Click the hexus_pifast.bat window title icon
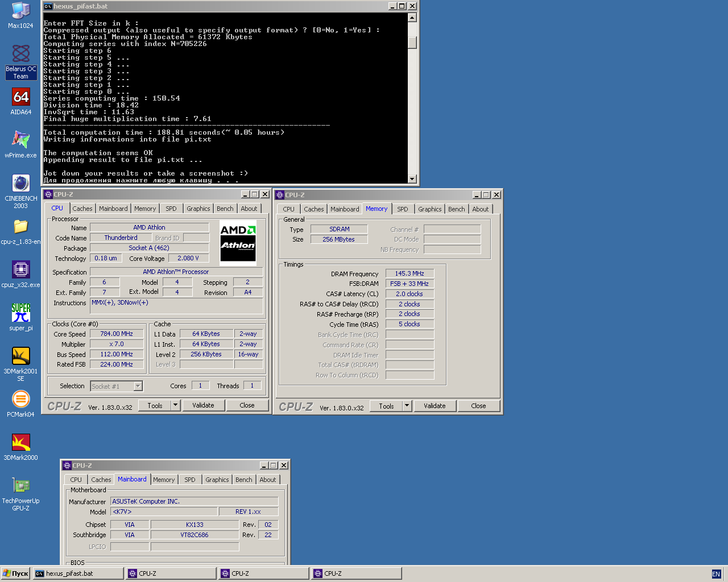 pyautogui.click(x=48, y=6)
